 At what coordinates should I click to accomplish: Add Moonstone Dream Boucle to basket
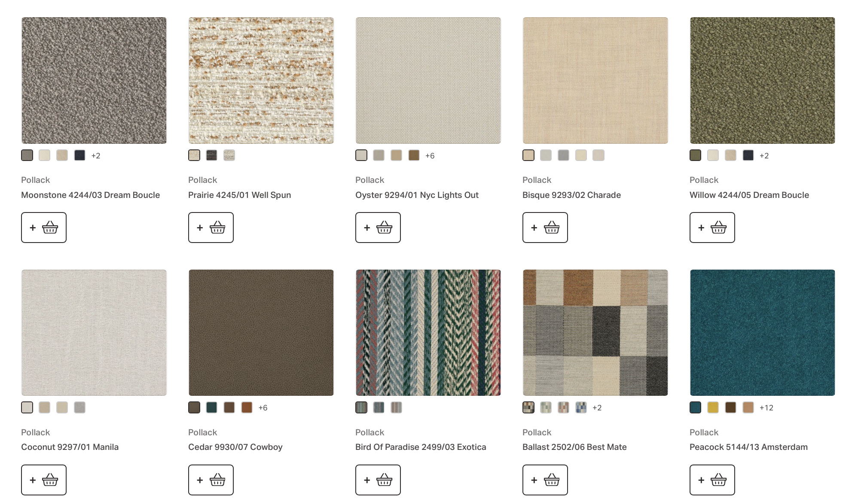click(x=44, y=228)
